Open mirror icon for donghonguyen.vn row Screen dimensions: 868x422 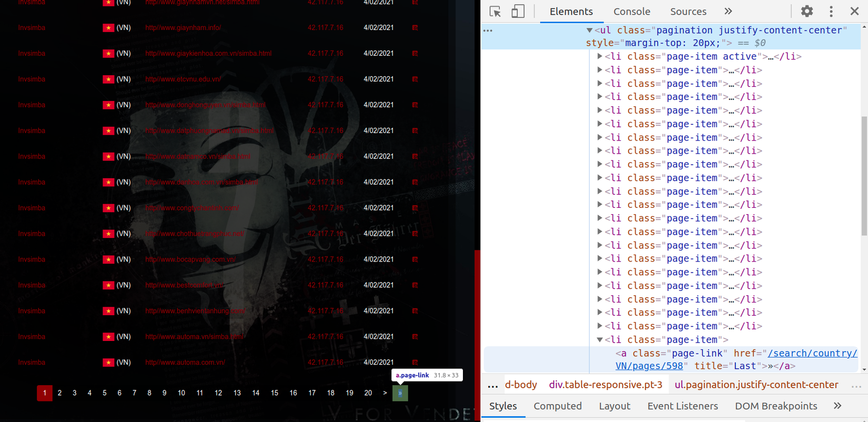pos(415,105)
